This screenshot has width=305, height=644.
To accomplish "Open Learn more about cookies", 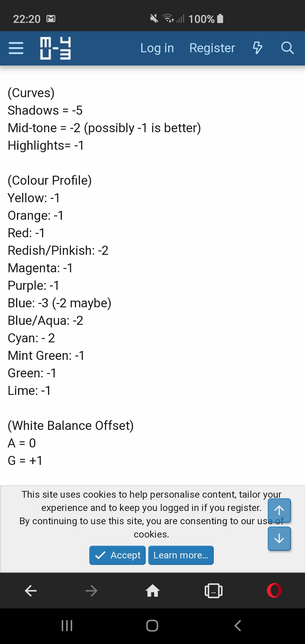I will point(181,555).
